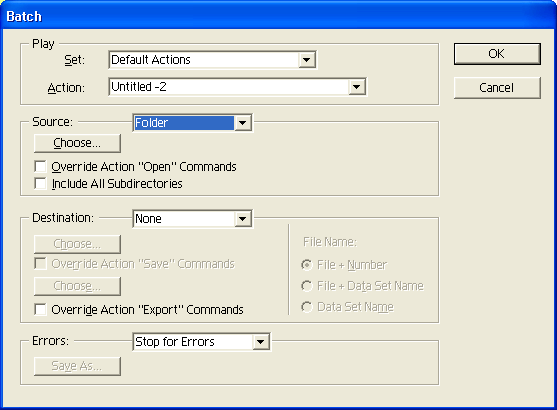Choose the File + Data Set Name option
Screen dimensions: 557x410
coord(307,286)
